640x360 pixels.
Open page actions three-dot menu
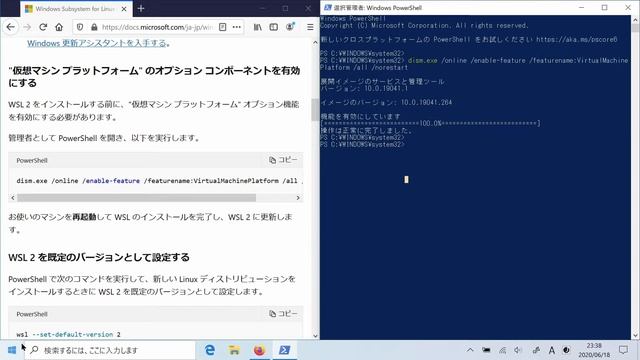click(237, 27)
